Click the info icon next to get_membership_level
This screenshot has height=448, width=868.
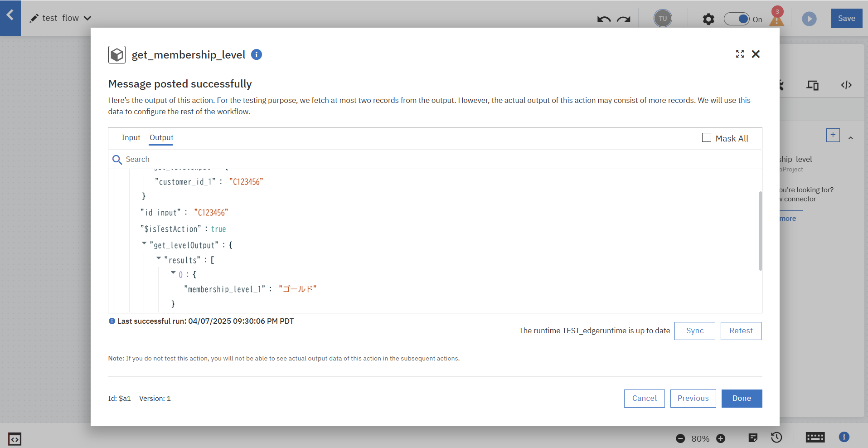tap(257, 54)
